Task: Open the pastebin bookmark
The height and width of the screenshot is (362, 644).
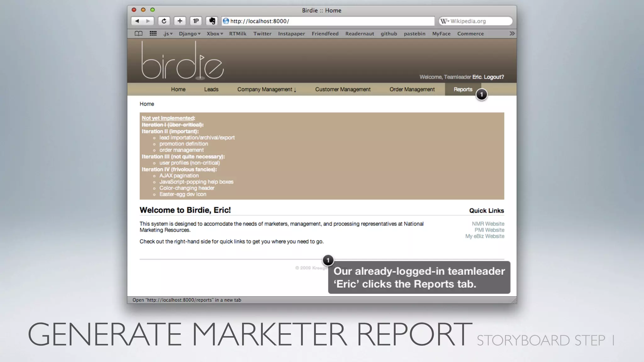Action: (414, 34)
